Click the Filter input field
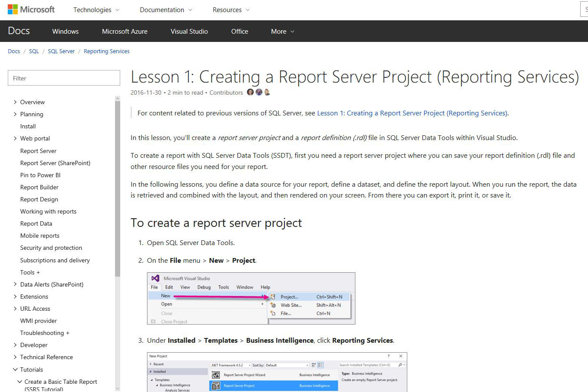588x392 pixels. pos(64,78)
